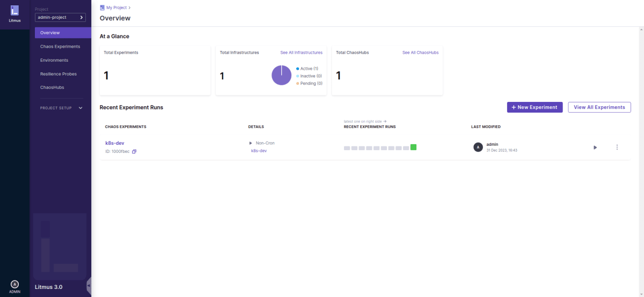This screenshot has width=644, height=297.
Task: Click the Non-Cron label
Action: coord(265,143)
